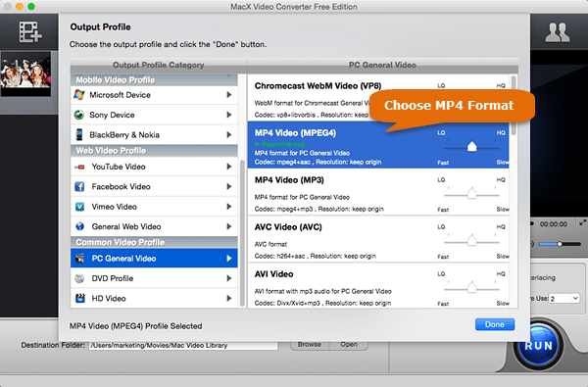The height and width of the screenshot is (387, 588).
Task: Open the Use dropdown showing 2
Action: 564,299
